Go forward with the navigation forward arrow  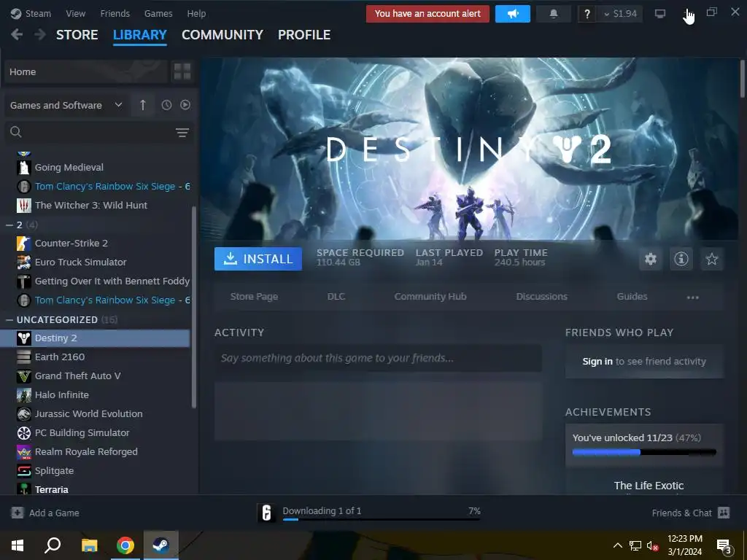(41, 35)
